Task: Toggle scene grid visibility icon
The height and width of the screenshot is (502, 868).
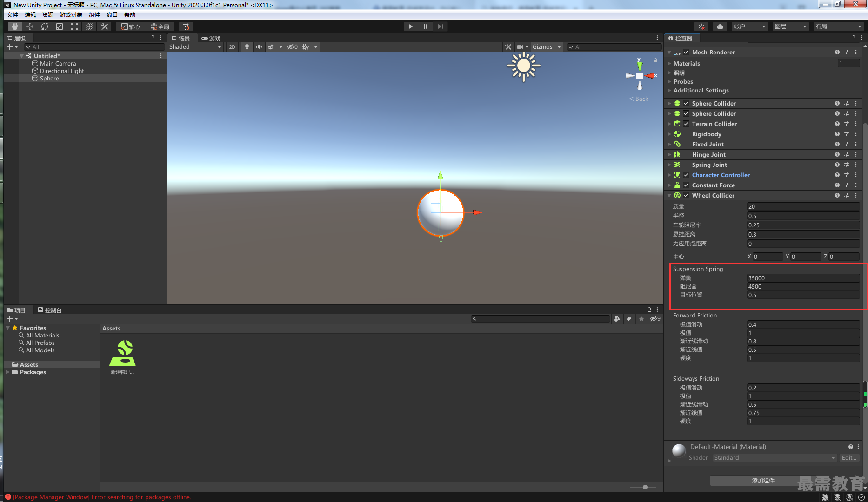Action: tap(306, 47)
